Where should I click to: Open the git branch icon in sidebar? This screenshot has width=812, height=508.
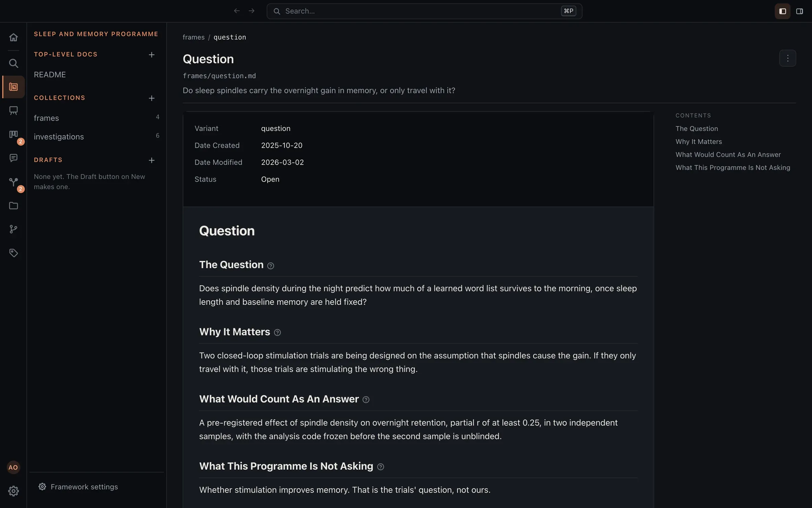click(x=13, y=229)
